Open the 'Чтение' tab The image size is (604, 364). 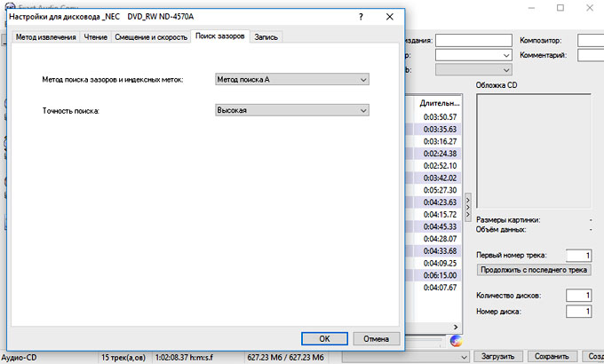(95, 37)
